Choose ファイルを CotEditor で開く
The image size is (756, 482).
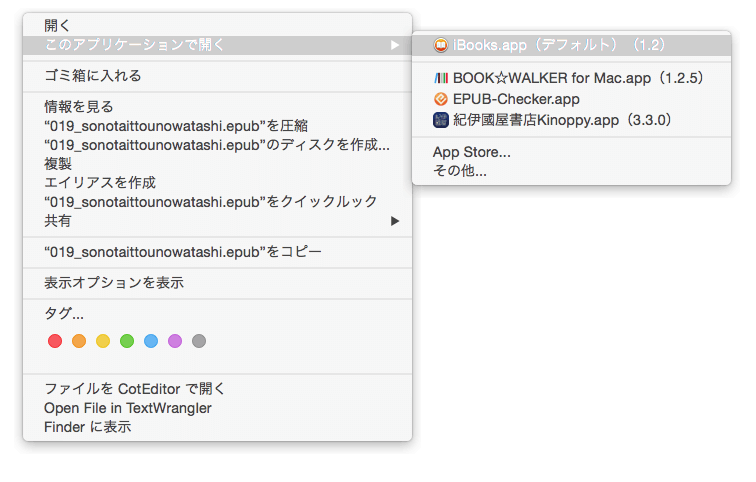click(217, 389)
